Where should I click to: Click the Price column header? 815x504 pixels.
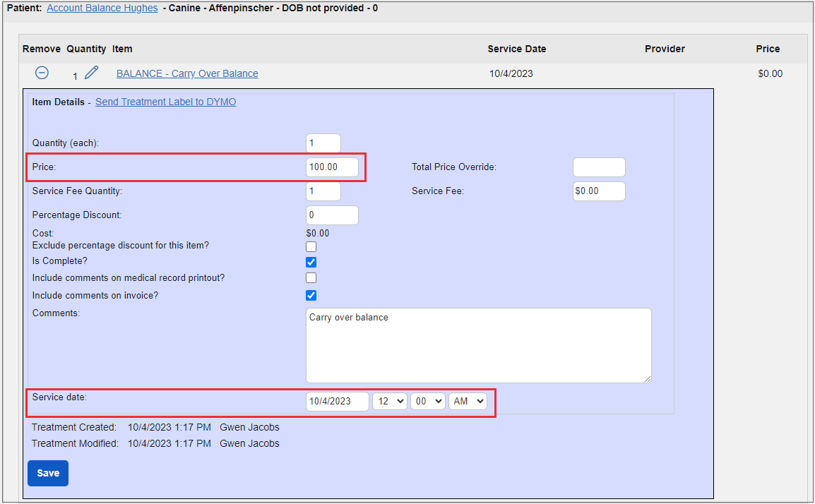point(768,49)
